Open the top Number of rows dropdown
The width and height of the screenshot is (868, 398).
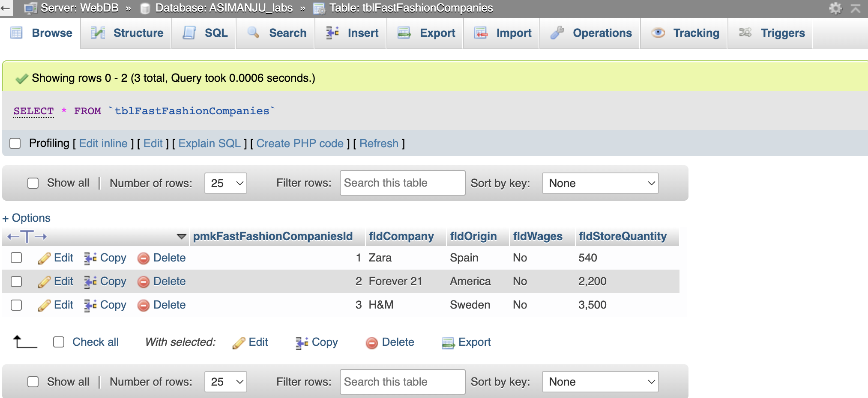point(226,183)
